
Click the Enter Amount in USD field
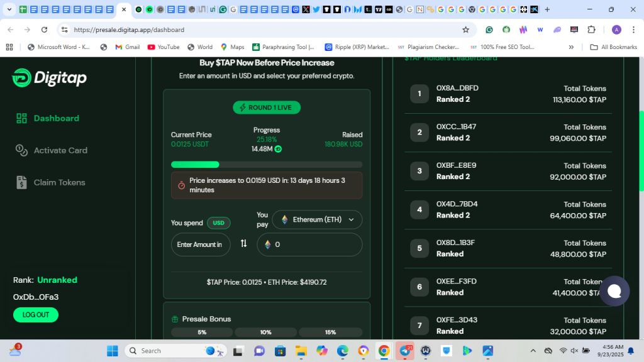(201, 244)
